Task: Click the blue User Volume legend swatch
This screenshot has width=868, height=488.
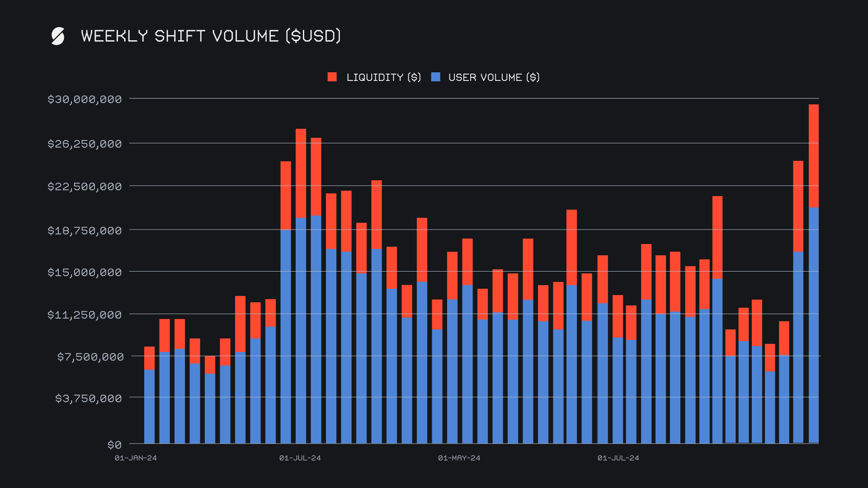Action: pyautogui.click(x=436, y=77)
